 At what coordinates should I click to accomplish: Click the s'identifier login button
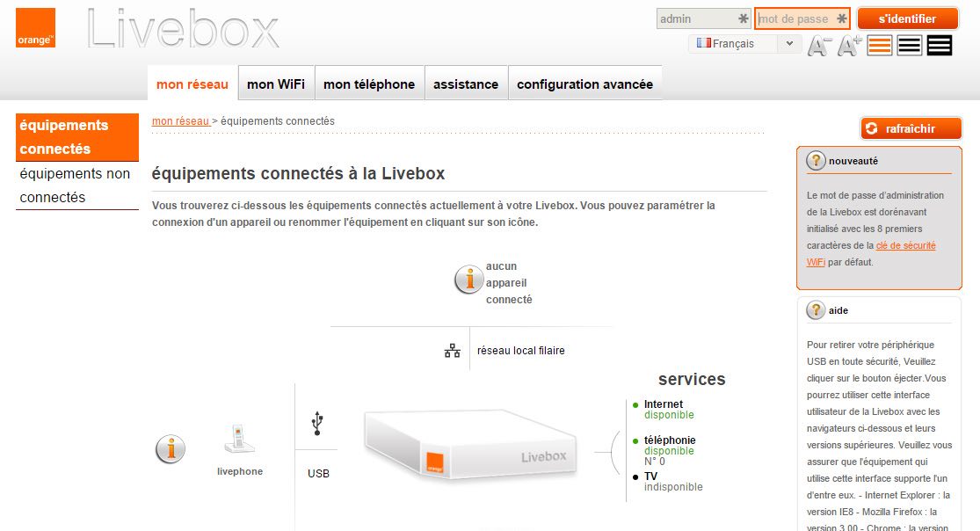908,18
